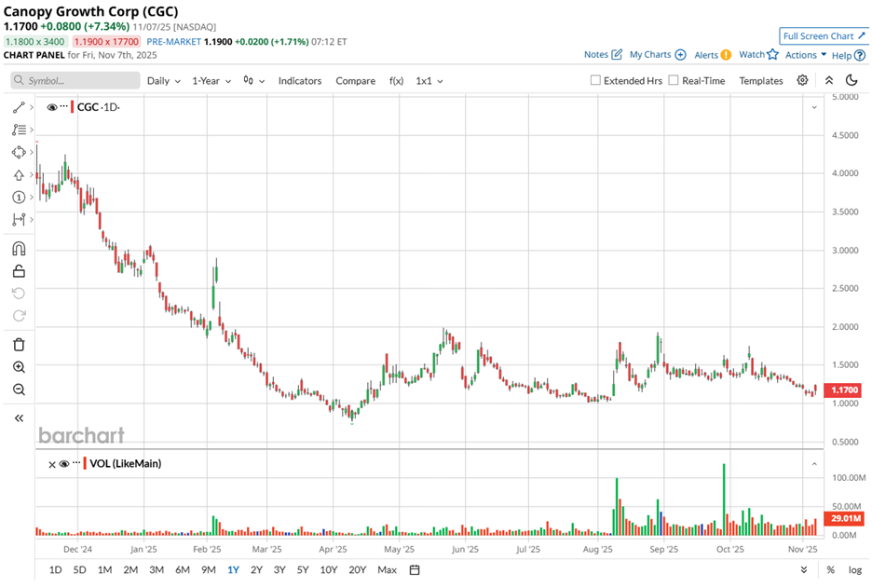Toggle CGC series visibility eye
Image resolution: width=872 pixels, height=588 pixels.
click(52, 107)
